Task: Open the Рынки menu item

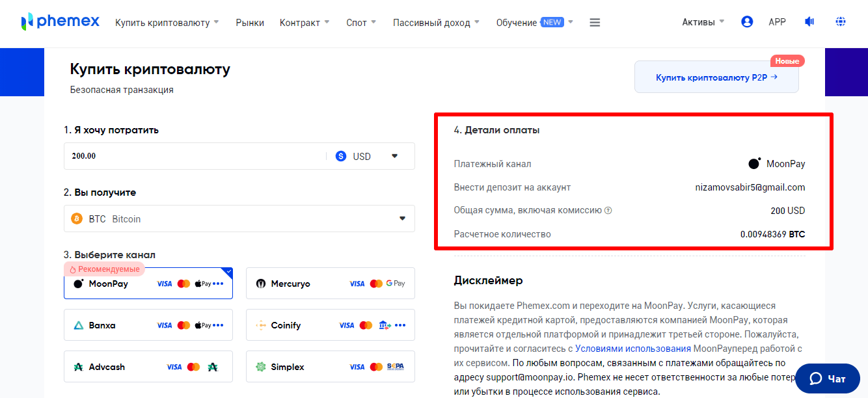Action: pos(250,23)
